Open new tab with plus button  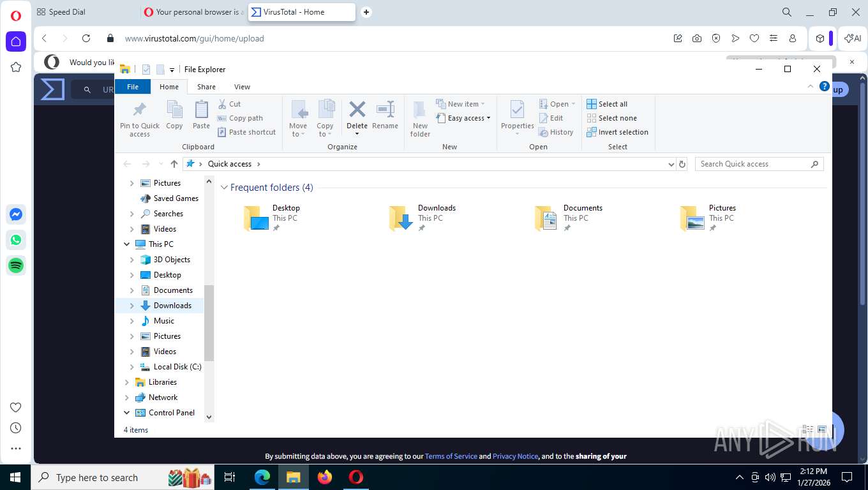(x=366, y=12)
